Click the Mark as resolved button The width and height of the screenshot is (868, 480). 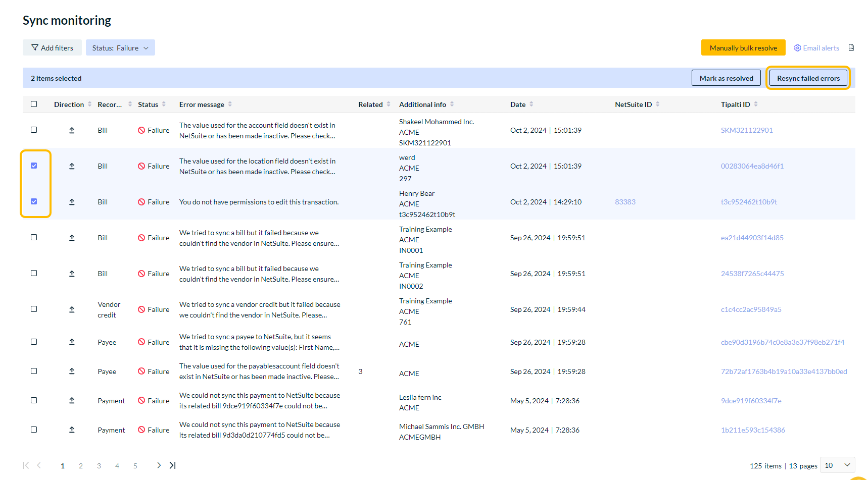pos(726,78)
